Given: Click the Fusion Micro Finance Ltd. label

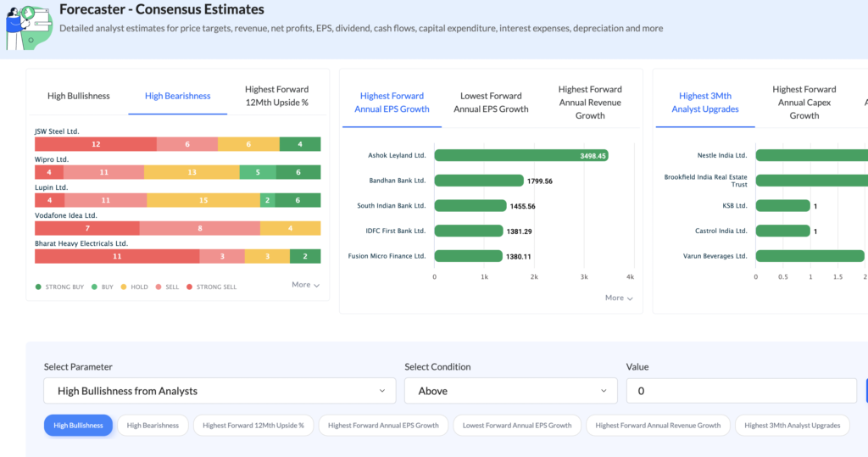Looking at the screenshot, I should 387,256.
